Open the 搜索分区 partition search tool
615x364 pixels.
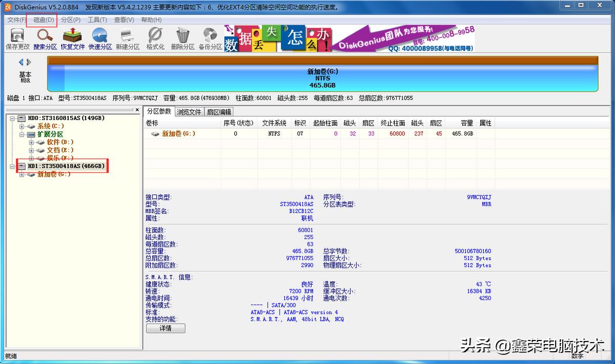[x=44, y=38]
